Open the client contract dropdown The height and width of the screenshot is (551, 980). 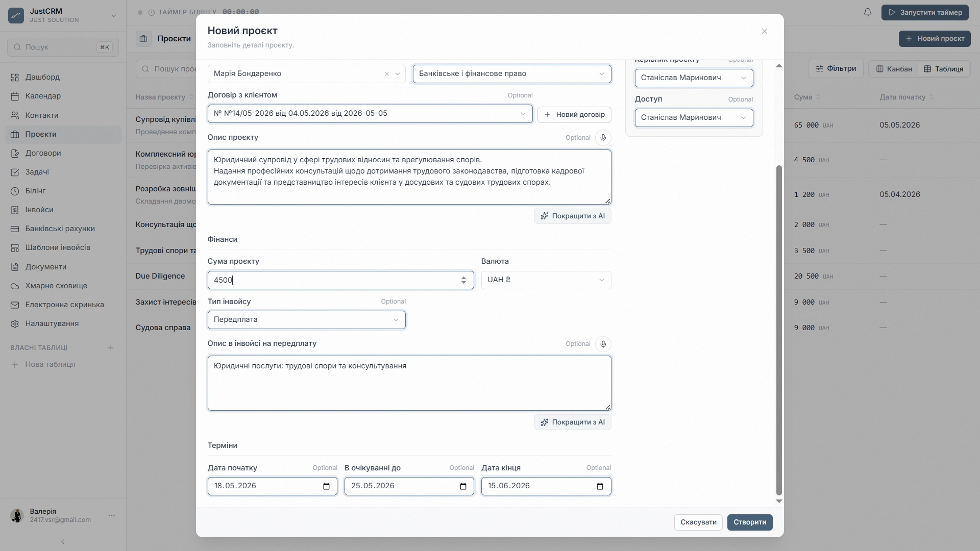(x=370, y=114)
